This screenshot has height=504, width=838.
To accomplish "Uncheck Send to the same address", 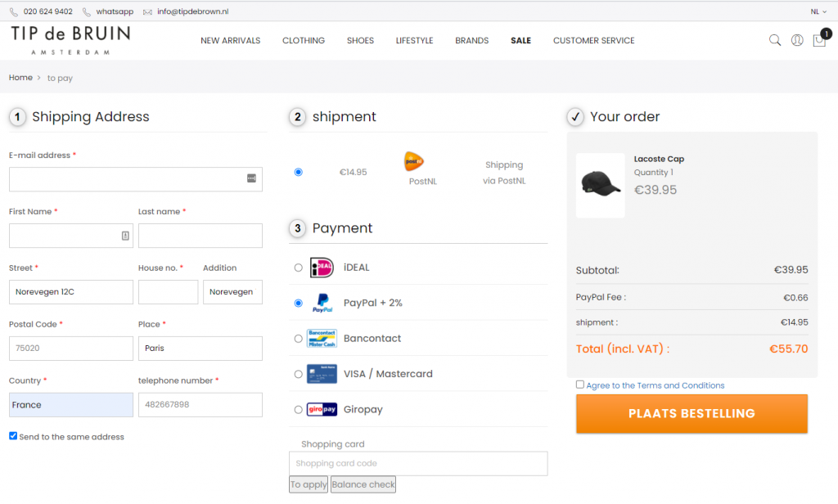I will click(x=13, y=436).
